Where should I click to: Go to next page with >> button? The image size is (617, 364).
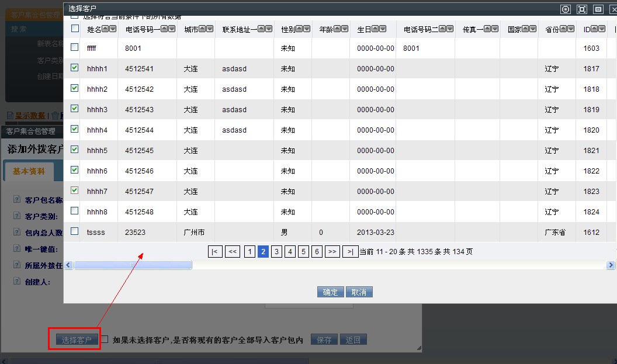click(332, 251)
